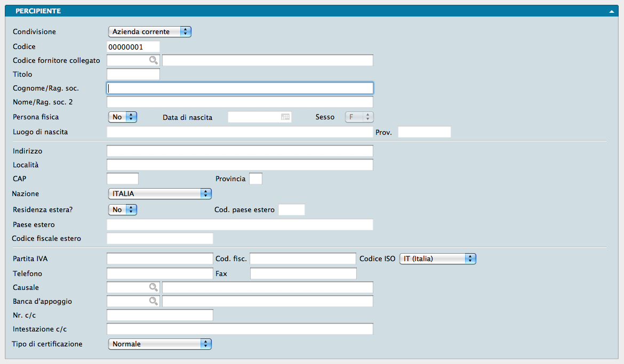Click the Cognome/Rag. soc. text field
The image size is (624, 364).
click(240, 88)
